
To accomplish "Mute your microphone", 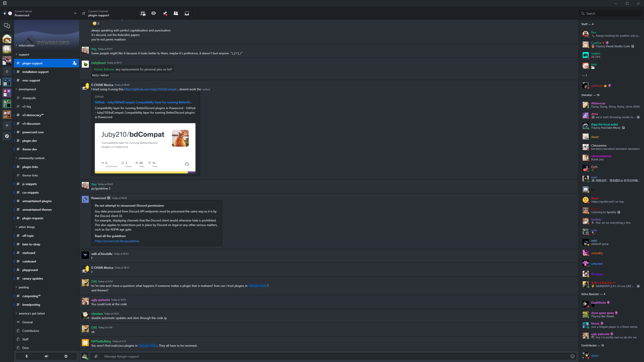I will [x=26, y=356].
